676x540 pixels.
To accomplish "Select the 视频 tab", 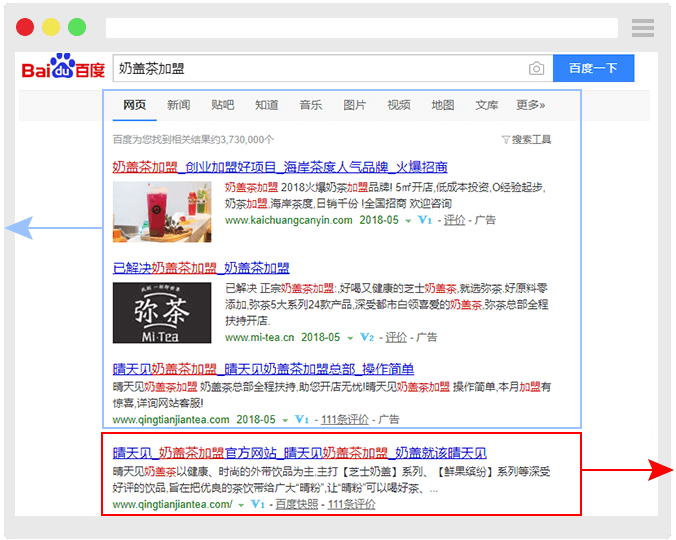I will 399,105.
